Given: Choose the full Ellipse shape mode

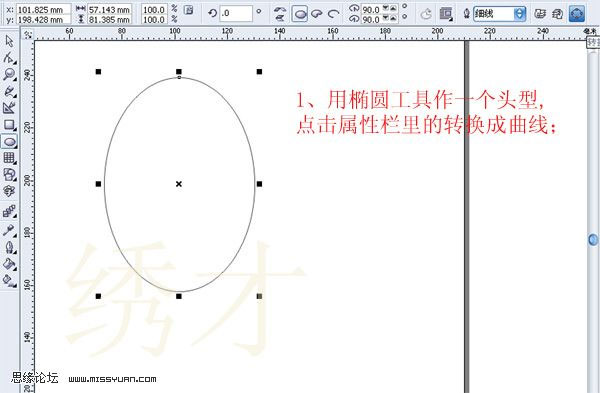Looking at the screenshot, I should [300, 14].
